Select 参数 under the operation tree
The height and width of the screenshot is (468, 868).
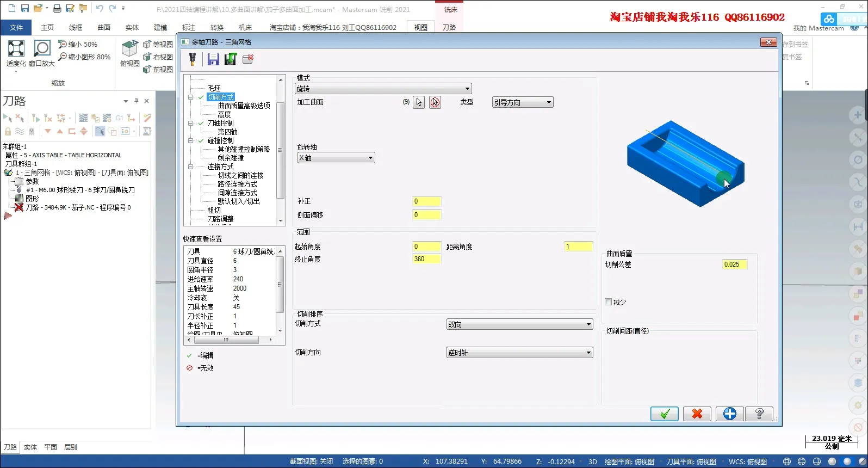tap(33, 181)
